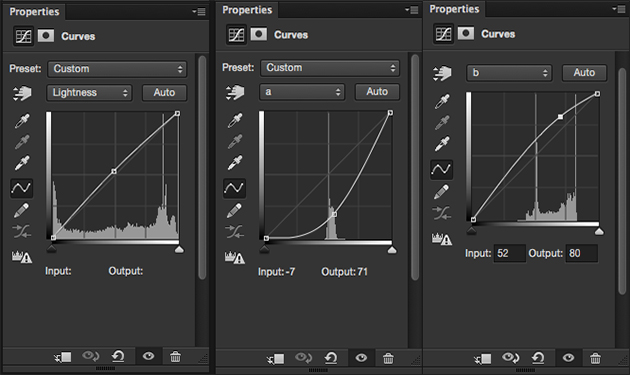Image resolution: width=630 pixels, height=375 pixels.
Task: Clip the b adjustment to the layer below
Action: coord(482,358)
